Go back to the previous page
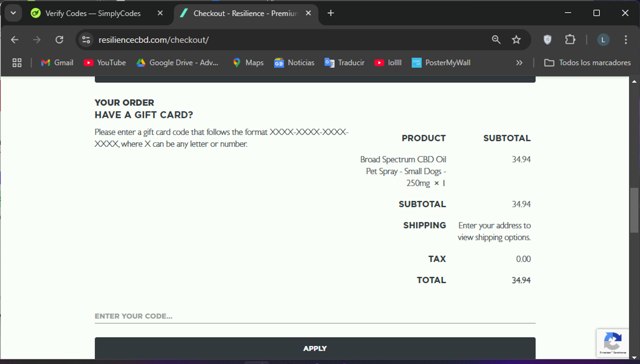 (15, 40)
